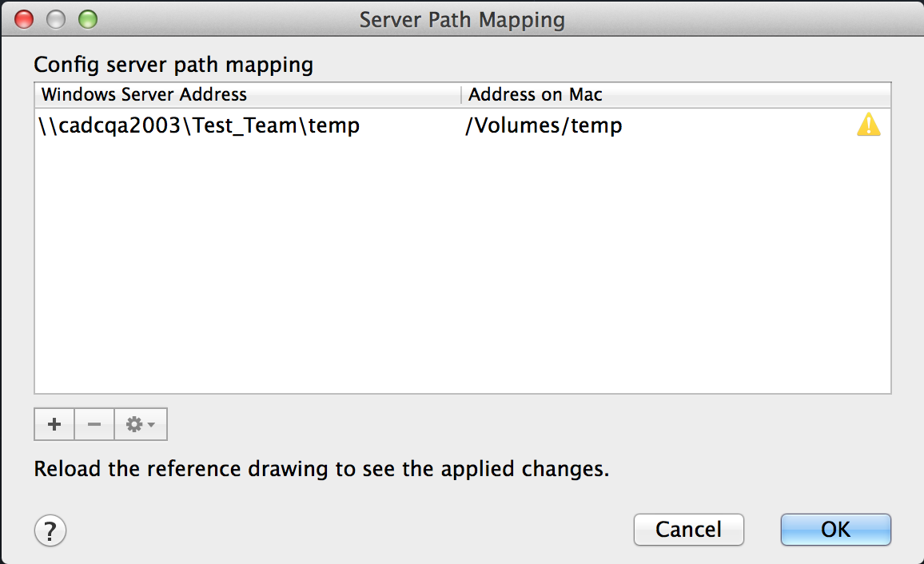Confirm the mapping with OK
The width and height of the screenshot is (924, 564).
coord(835,530)
